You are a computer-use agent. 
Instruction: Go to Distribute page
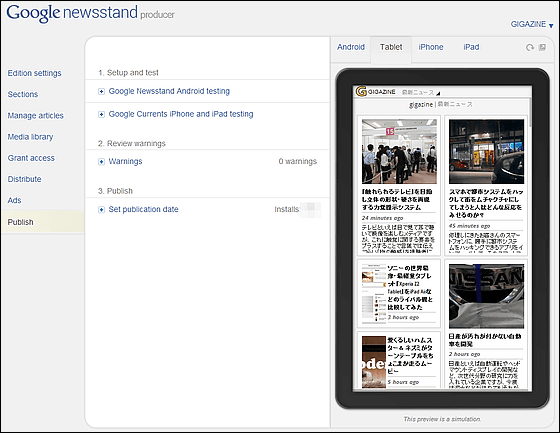[x=24, y=179]
